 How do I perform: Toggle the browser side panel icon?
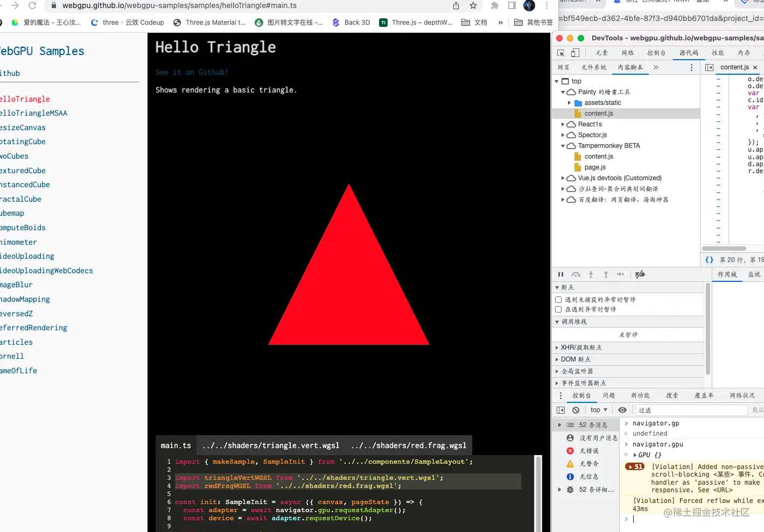512,5
